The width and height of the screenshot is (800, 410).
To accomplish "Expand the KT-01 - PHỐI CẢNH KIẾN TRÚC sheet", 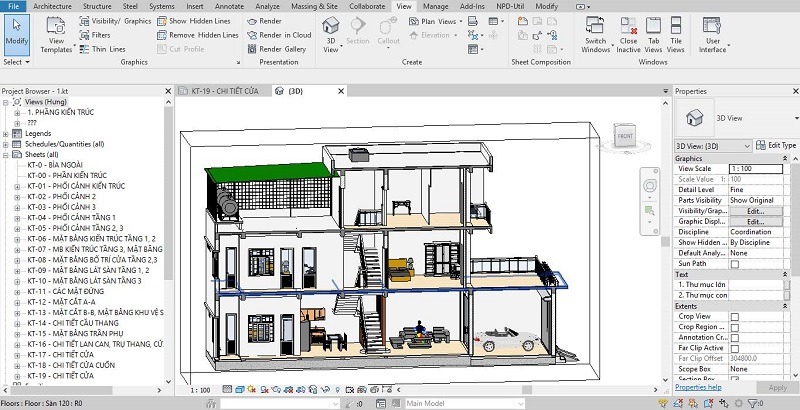I will (x=17, y=186).
